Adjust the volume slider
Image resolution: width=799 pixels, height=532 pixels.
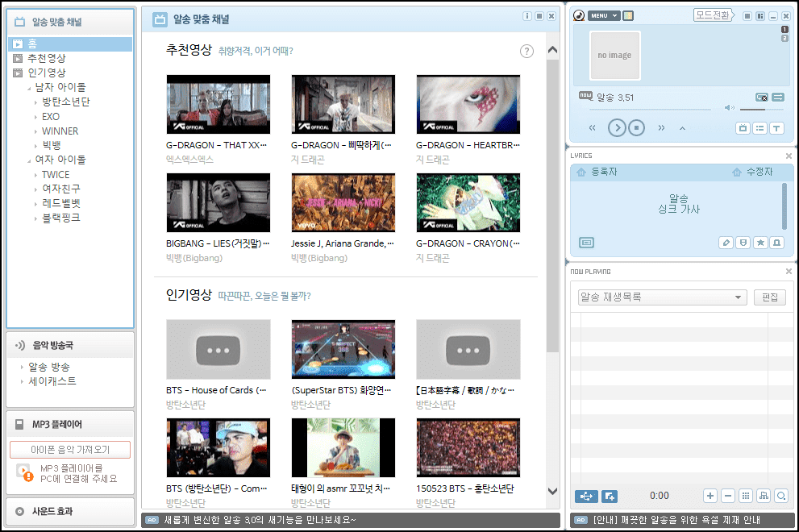762,109
